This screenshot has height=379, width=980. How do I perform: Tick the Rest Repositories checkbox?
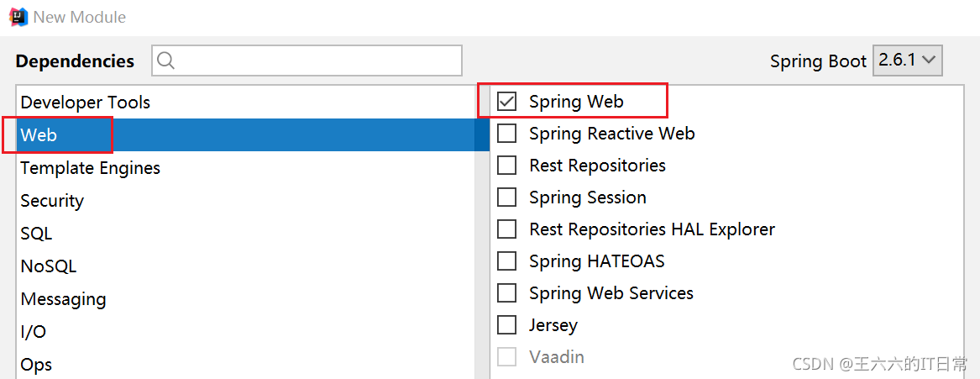point(506,165)
